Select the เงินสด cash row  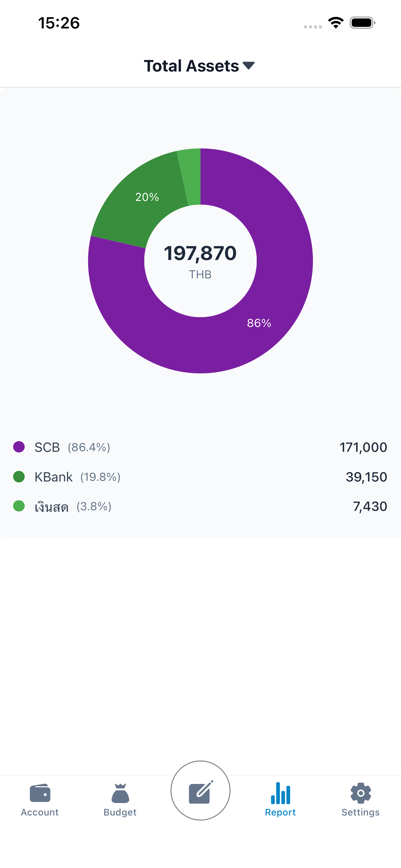pyautogui.click(x=200, y=506)
